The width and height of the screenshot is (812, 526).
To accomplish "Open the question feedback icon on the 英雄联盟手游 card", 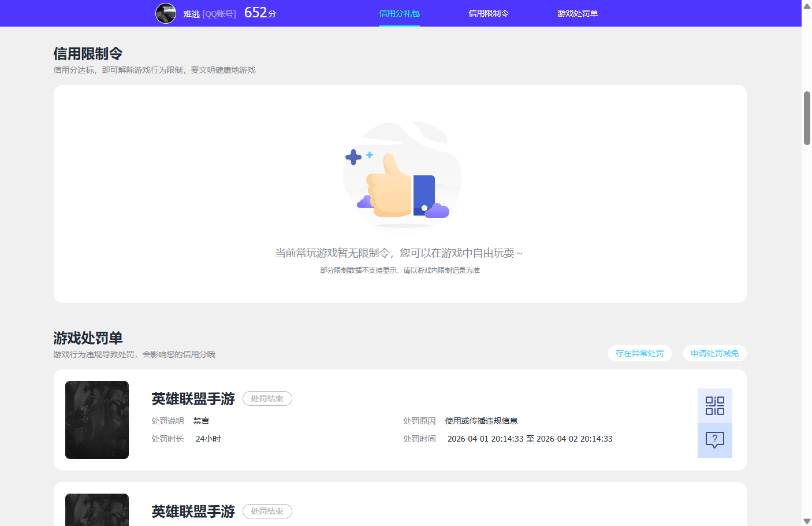I will 714,440.
